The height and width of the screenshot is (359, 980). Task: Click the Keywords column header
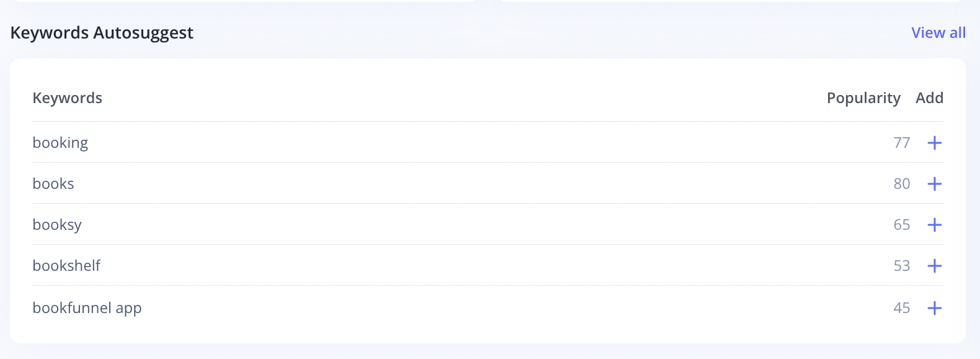67,98
